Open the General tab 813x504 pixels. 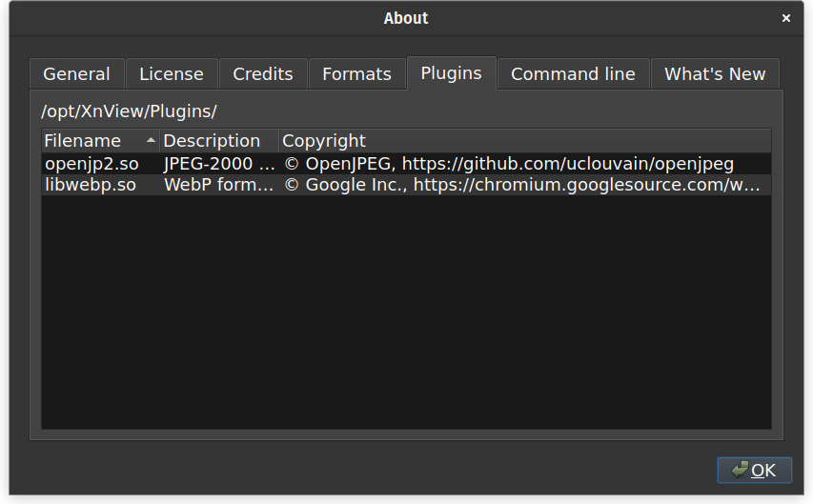pos(76,74)
